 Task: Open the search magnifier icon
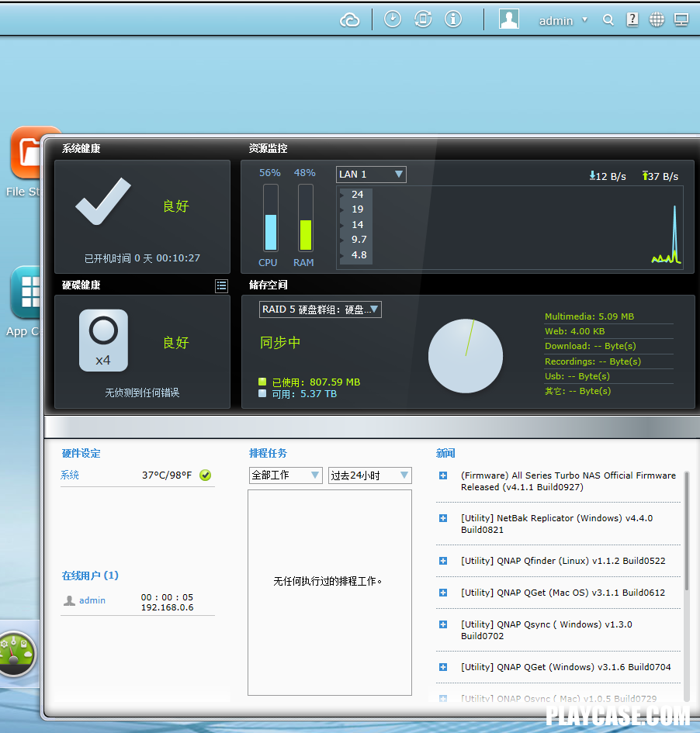pos(608,19)
